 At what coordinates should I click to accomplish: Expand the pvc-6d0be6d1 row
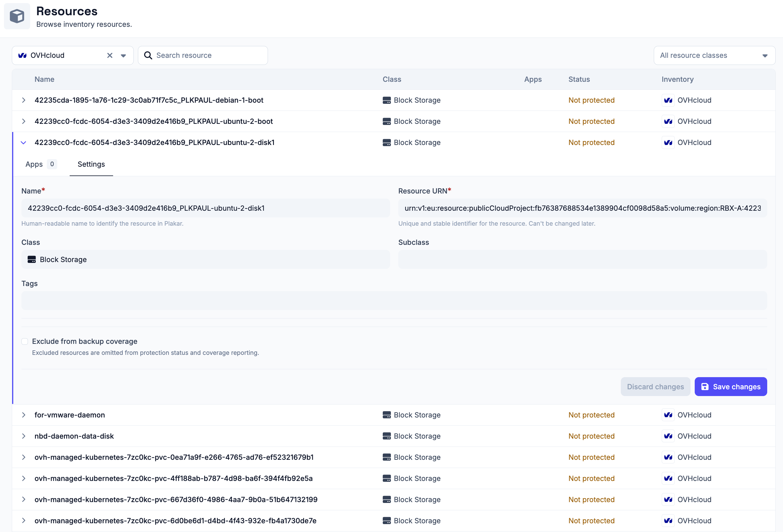coord(24,520)
